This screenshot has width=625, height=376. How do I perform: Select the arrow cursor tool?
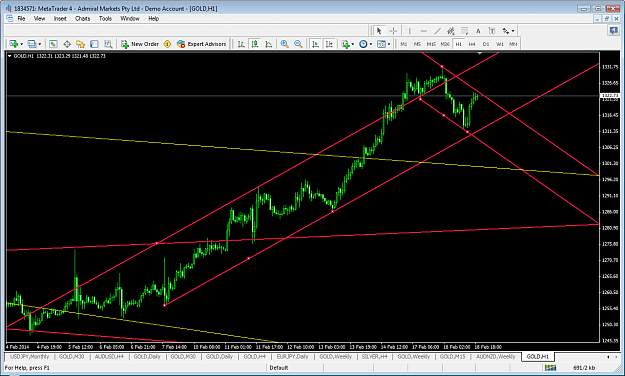point(379,31)
